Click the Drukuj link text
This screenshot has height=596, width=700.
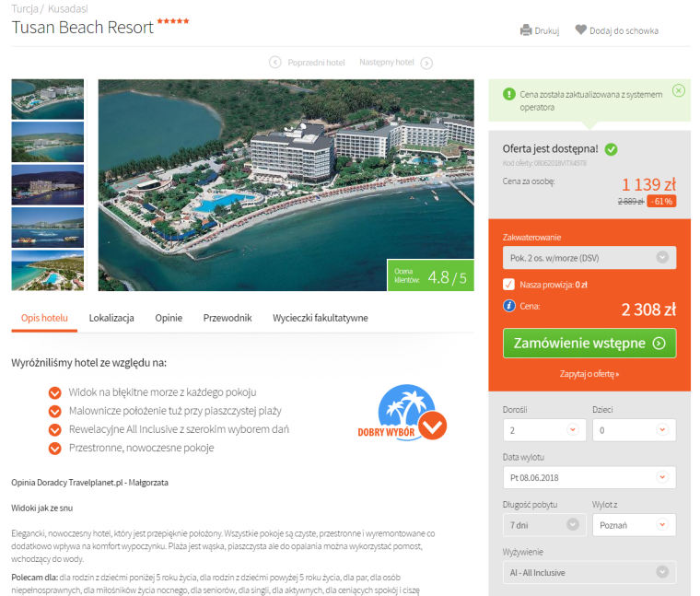point(547,30)
